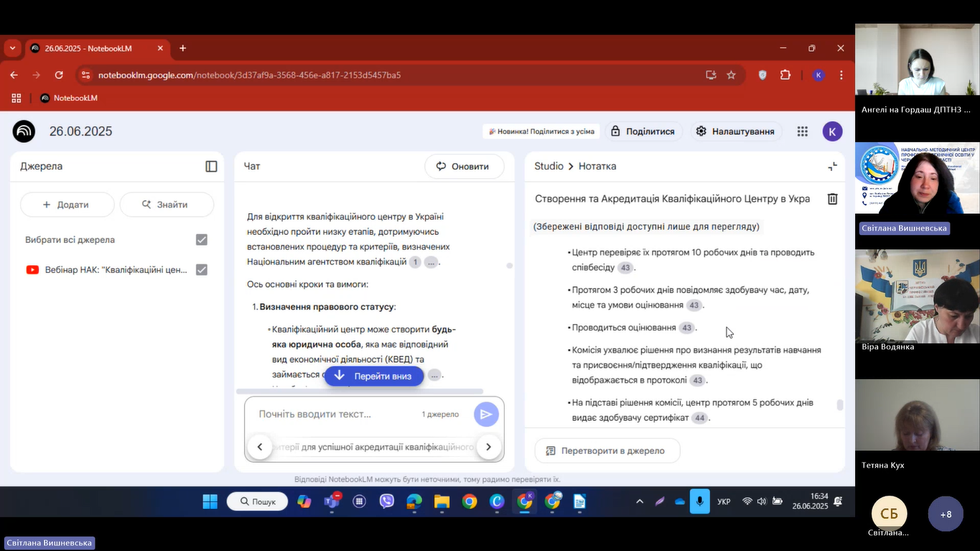Open browser extensions puzzle icon

click(785, 75)
